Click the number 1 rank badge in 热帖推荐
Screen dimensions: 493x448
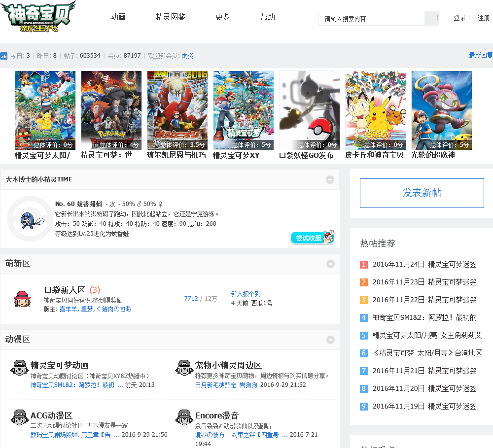click(364, 264)
